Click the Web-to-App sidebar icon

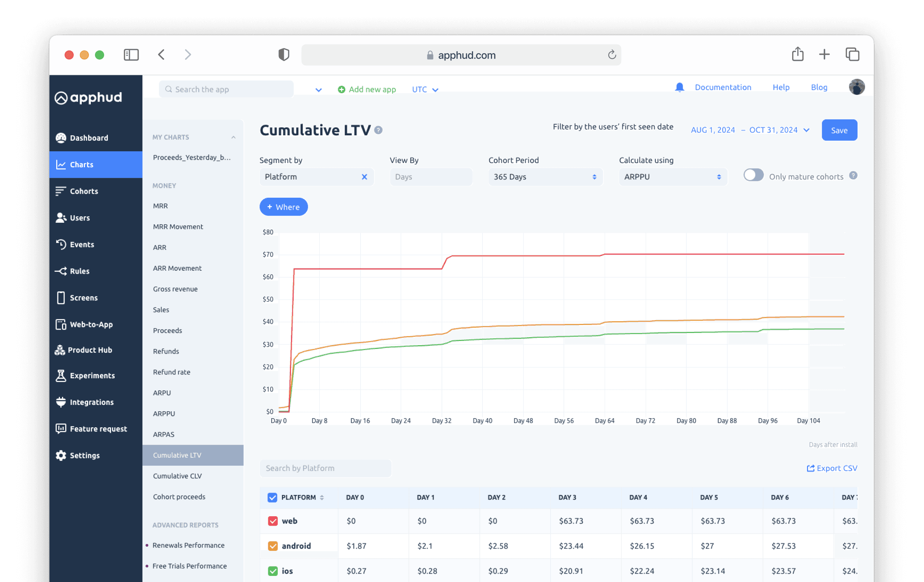(61, 324)
